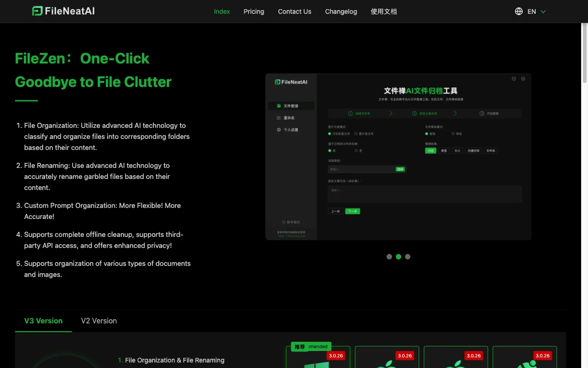This screenshot has height=368, width=588.
Task: Open the Contact Us page
Action: 294,11
